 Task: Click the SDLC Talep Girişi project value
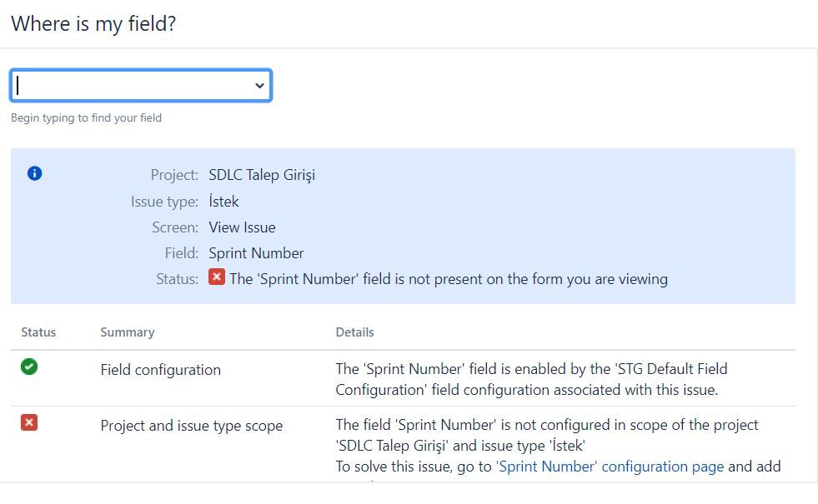(x=262, y=175)
